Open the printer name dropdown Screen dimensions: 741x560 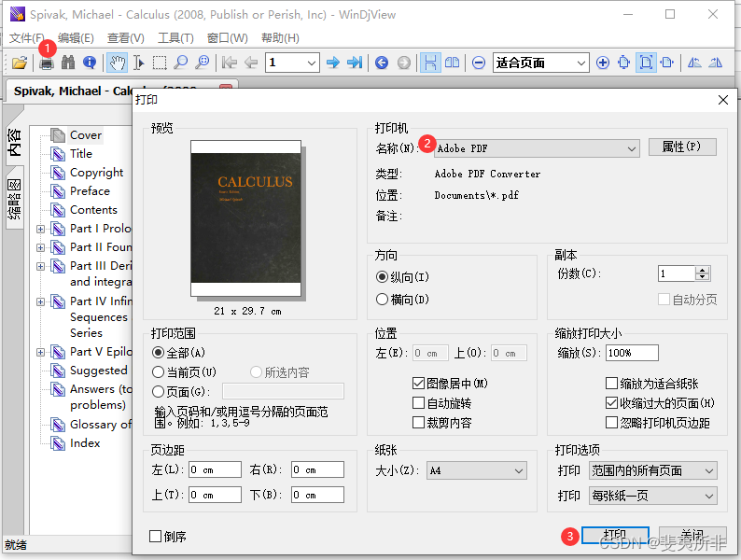click(537, 148)
